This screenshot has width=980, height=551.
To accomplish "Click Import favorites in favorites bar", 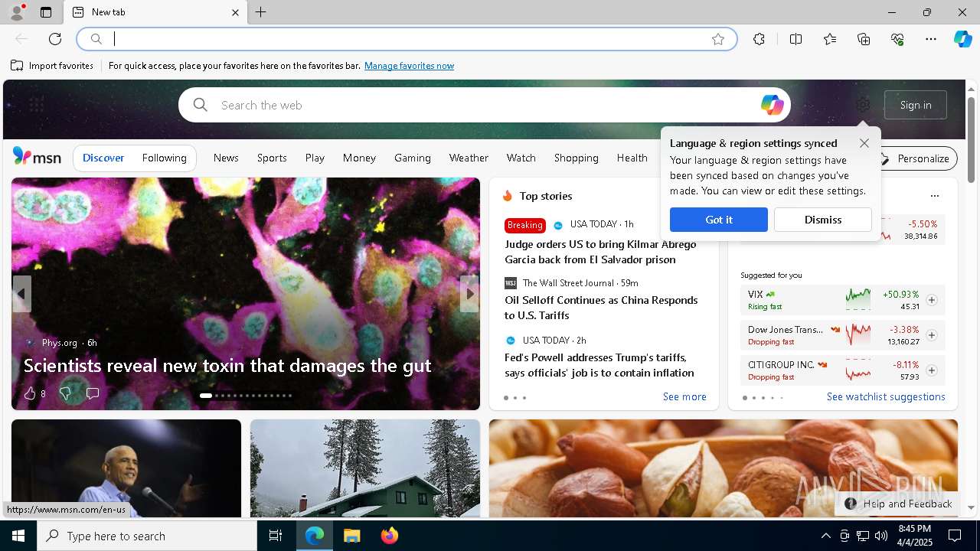I will [x=52, y=66].
